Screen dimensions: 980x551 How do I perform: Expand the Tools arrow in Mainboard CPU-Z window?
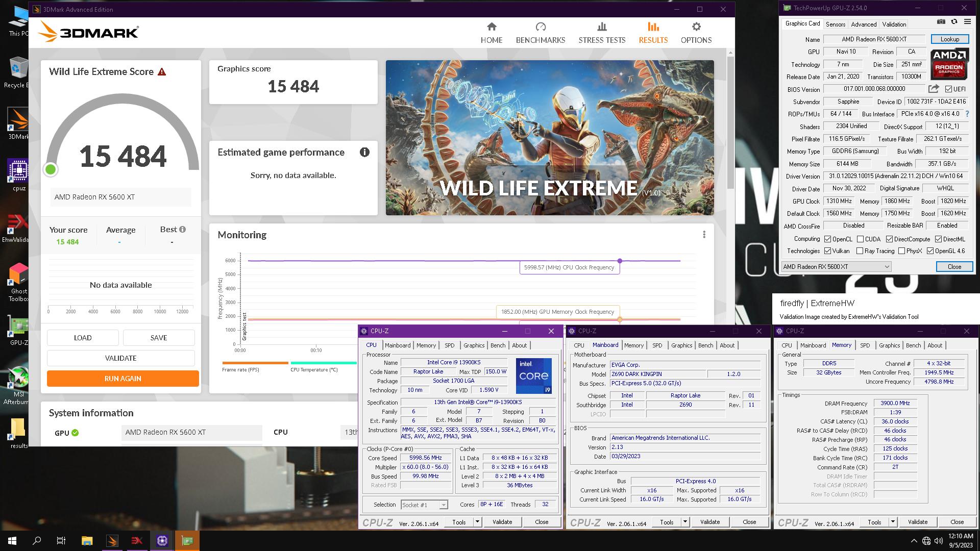tap(685, 522)
